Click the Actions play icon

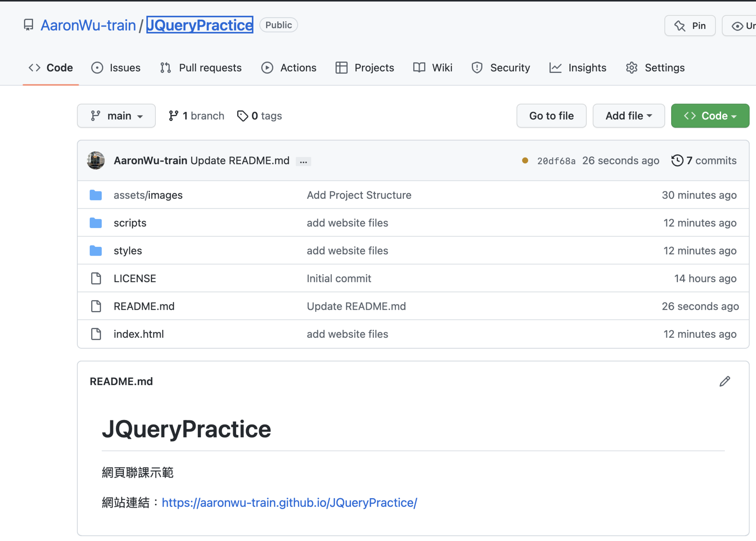[267, 68]
